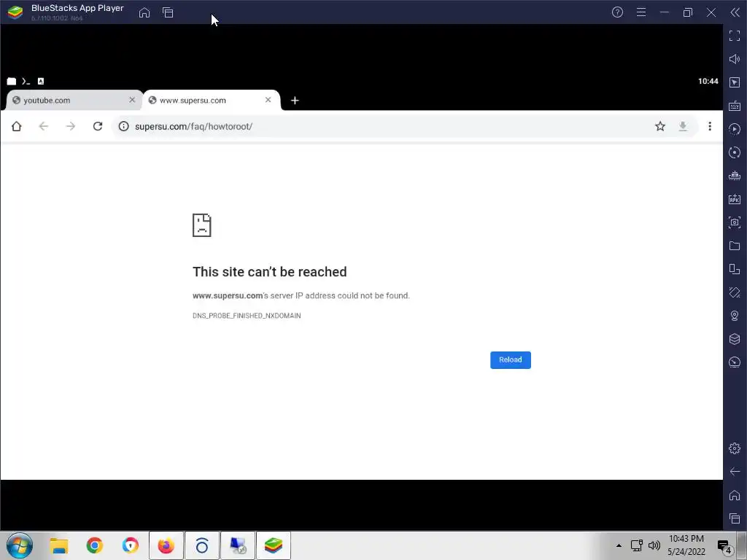Viewport: 747px width, 560px height.
Task: Collapse the BlueStacks side toolbar with double chevron
Action: pos(735,12)
